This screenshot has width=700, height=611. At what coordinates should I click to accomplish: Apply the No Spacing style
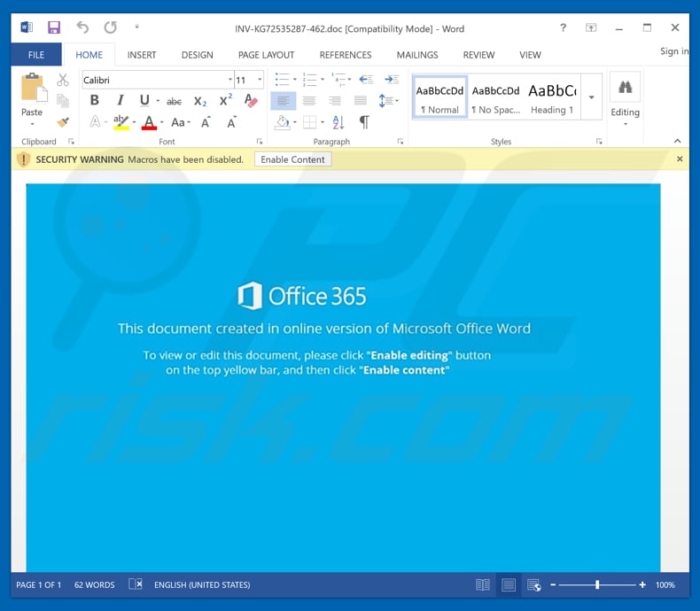click(496, 97)
